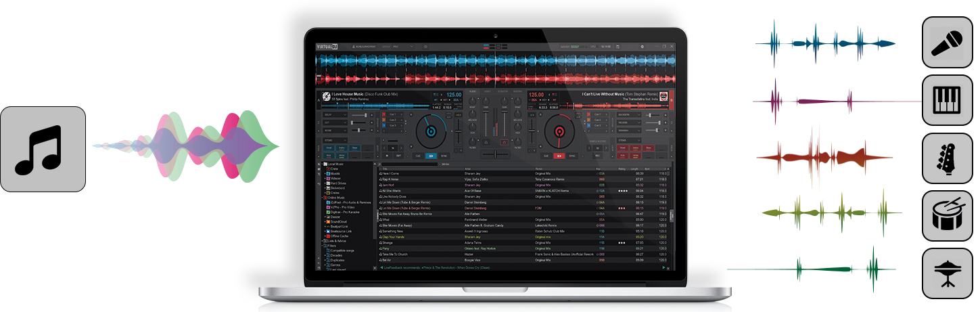Select the piano keyboard instrument icon
Screen dimensions: 980x312
[947, 100]
